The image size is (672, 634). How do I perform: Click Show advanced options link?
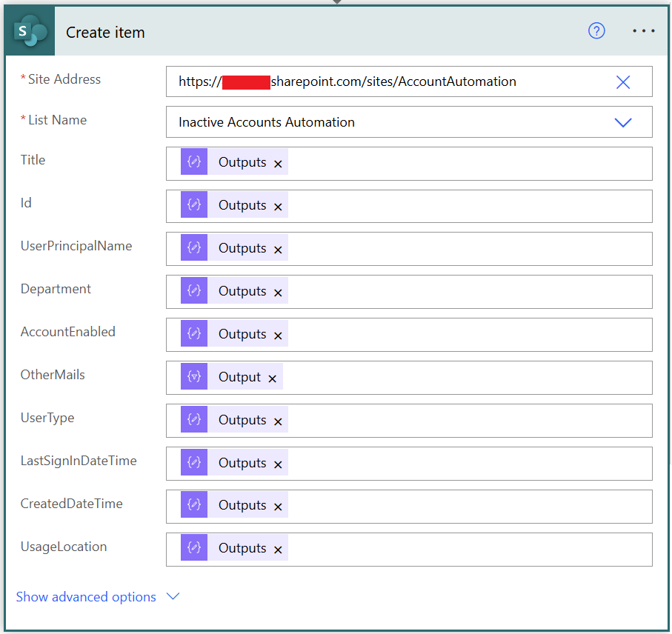pyautogui.click(x=86, y=597)
